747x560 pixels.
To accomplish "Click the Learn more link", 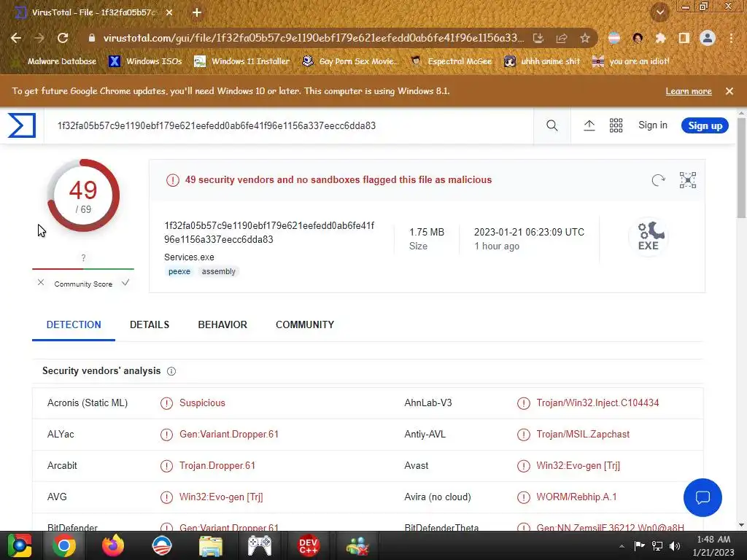I will tap(689, 91).
